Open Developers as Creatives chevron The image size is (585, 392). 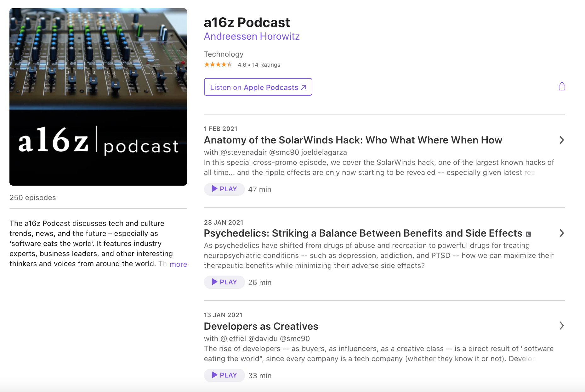pyautogui.click(x=561, y=326)
